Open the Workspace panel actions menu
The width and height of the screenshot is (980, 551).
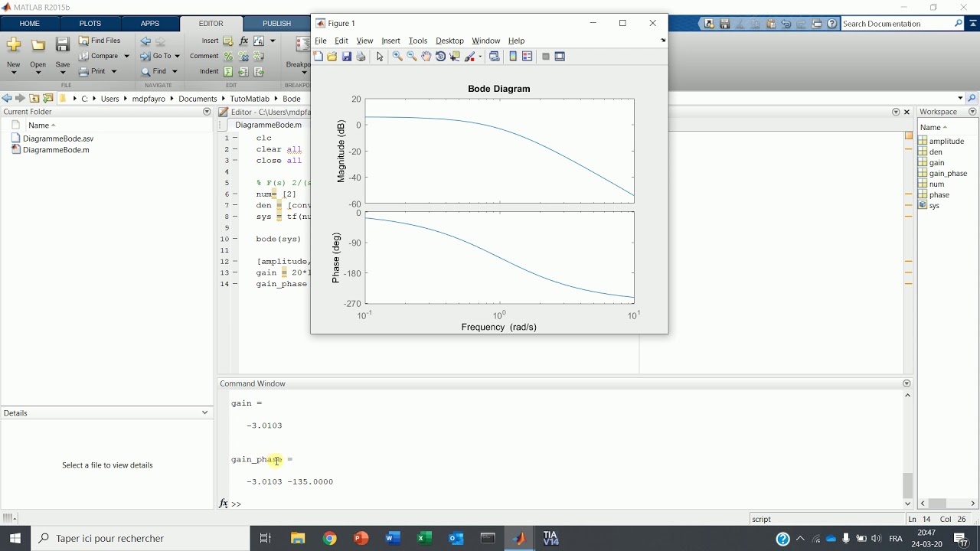(972, 112)
